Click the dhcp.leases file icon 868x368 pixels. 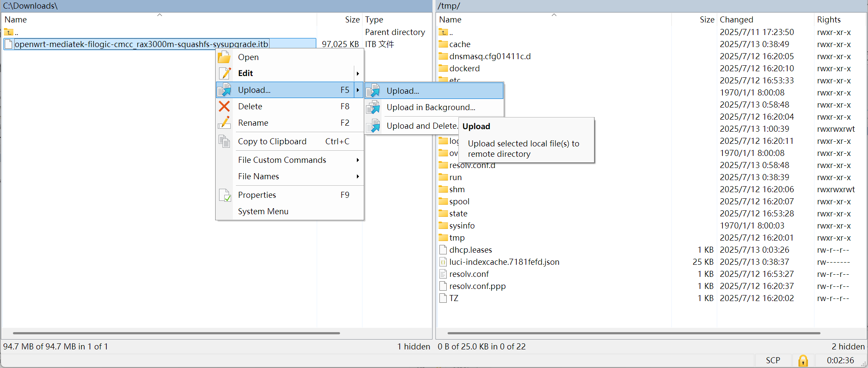[x=443, y=250]
